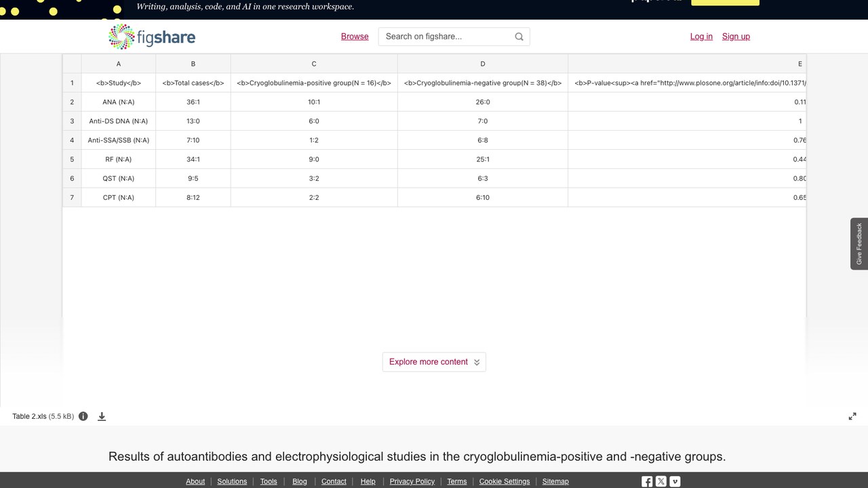This screenshot has height=488, width=868.
Task: Open the Sitemap footer link
Action: (555, 481)
